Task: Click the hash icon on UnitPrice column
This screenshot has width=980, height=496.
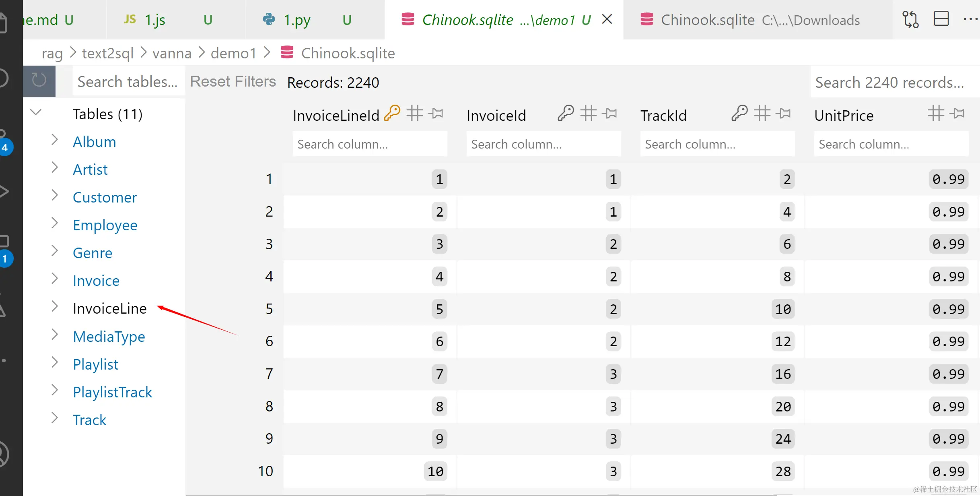Action: [x=936, y=113]
